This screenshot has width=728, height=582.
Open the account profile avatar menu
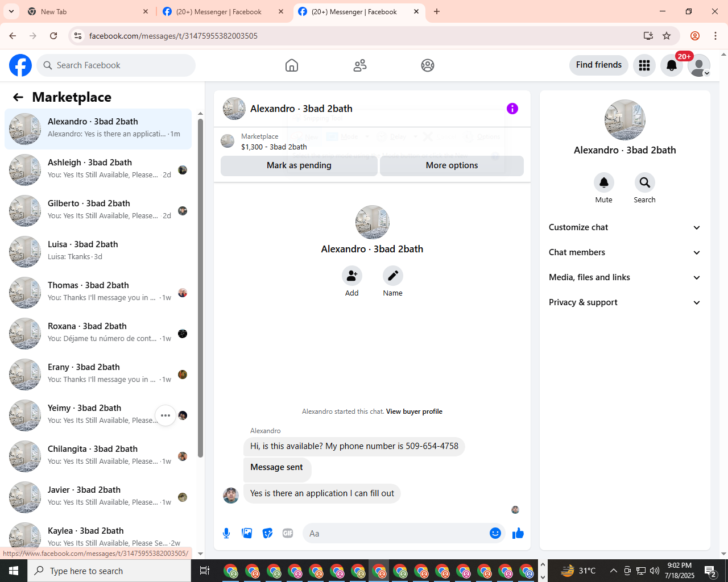pos(699,65)
